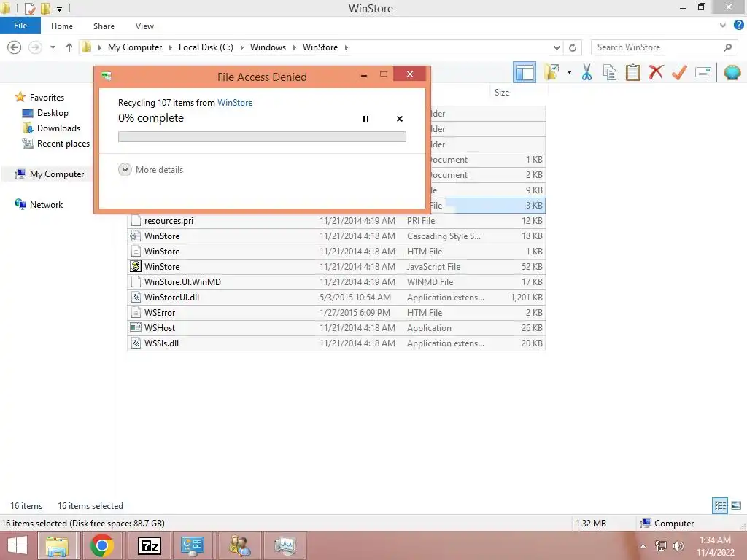Click My Computer in the address bar
This screenshot has height=560, width=747.
[x=135, y=47]
